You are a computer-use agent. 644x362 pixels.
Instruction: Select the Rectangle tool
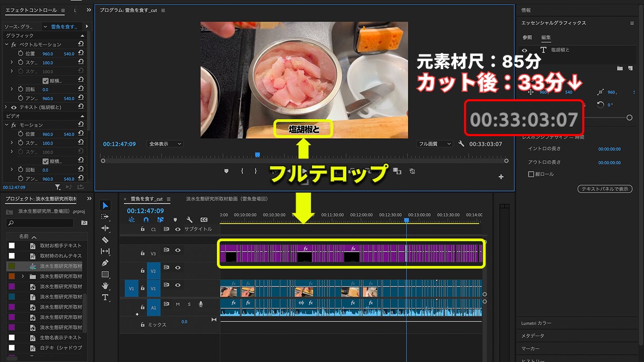coord(105,274)
